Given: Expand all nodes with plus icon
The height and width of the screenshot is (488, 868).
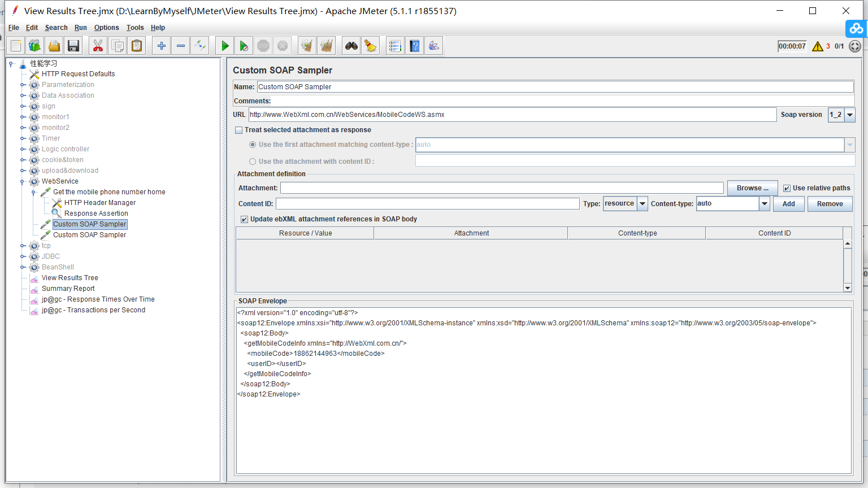Looking at the screenshot, I should (162, 46).
